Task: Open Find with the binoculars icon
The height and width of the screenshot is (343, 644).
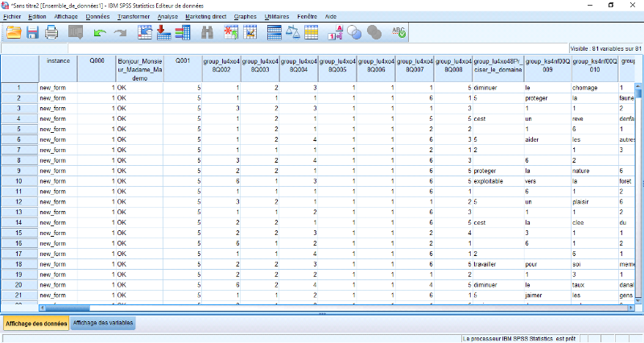Action: pyautogui.click(x=206, y=32)
